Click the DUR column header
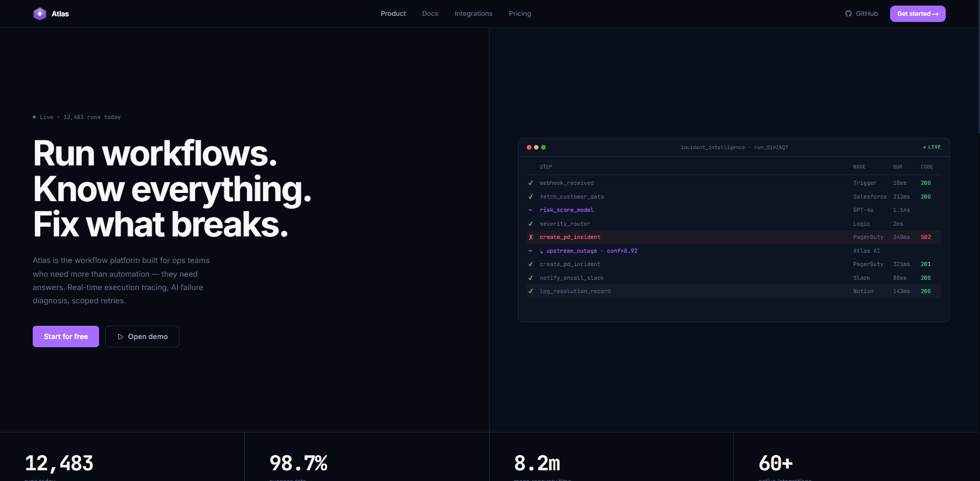The image size is (980, 481). [x=898, y=167]
